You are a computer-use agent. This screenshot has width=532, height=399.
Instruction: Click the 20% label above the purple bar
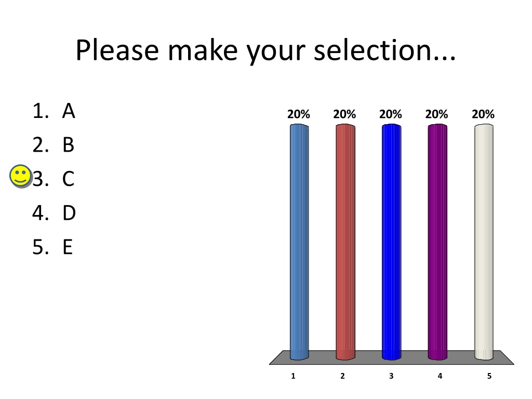coord(436,114)
